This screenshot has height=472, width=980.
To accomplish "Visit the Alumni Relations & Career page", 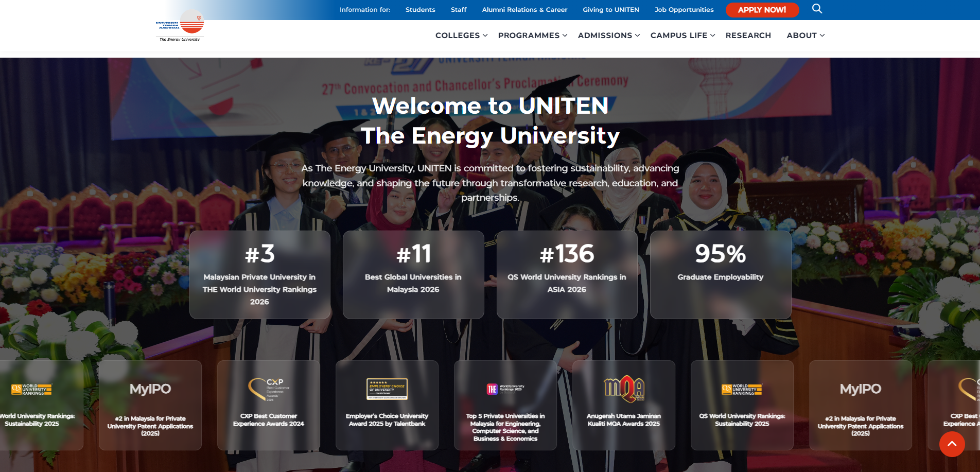I will click(x=524, y=9).
